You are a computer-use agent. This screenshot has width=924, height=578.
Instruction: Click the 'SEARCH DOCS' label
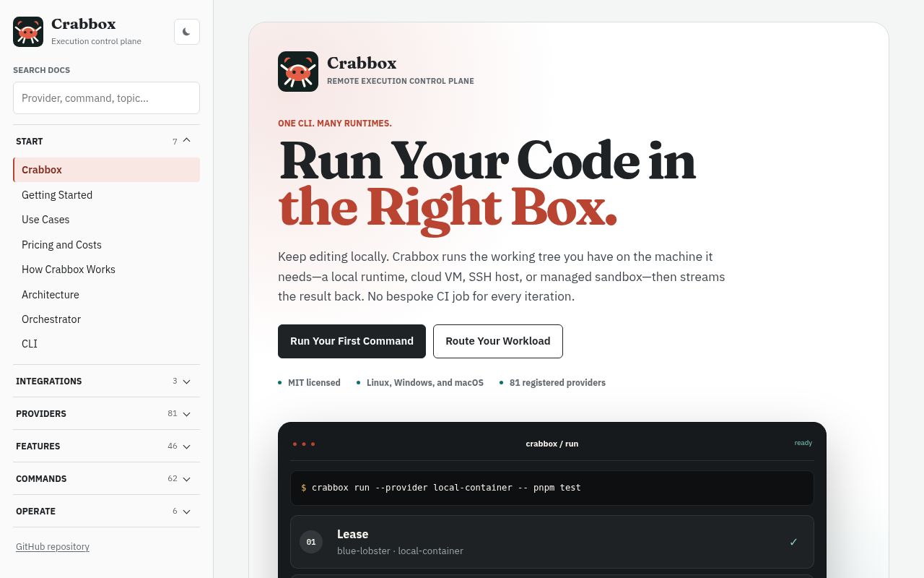pos(41,70)
